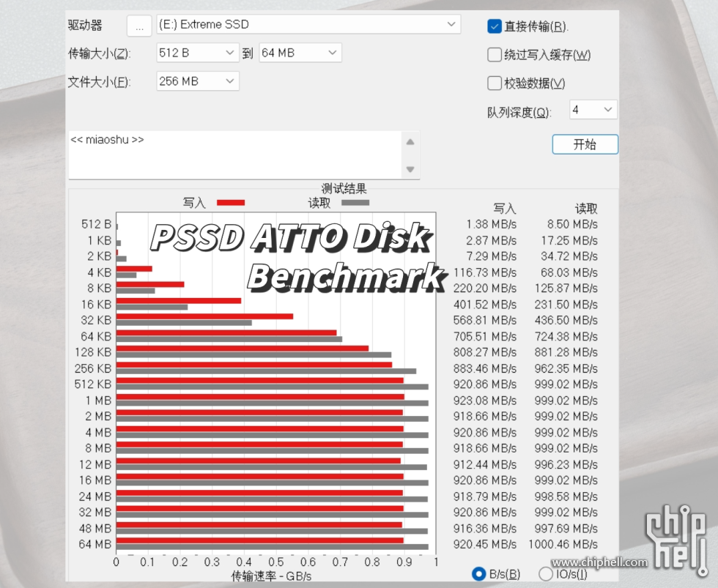Uncheck the 直接传输(R) checkbox
Viewport: 718px width, 588px height.
[495, 26]
